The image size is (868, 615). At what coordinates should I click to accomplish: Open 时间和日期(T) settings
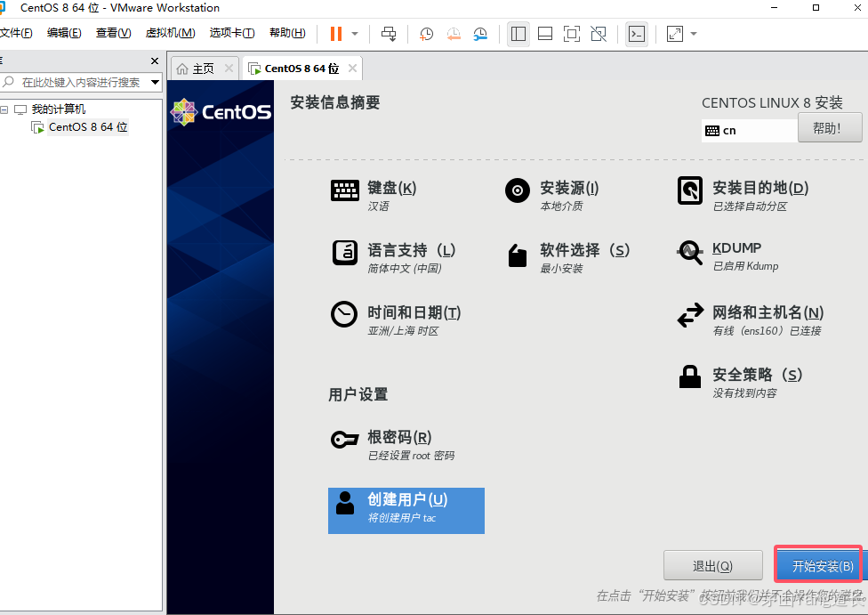[414, 313]
